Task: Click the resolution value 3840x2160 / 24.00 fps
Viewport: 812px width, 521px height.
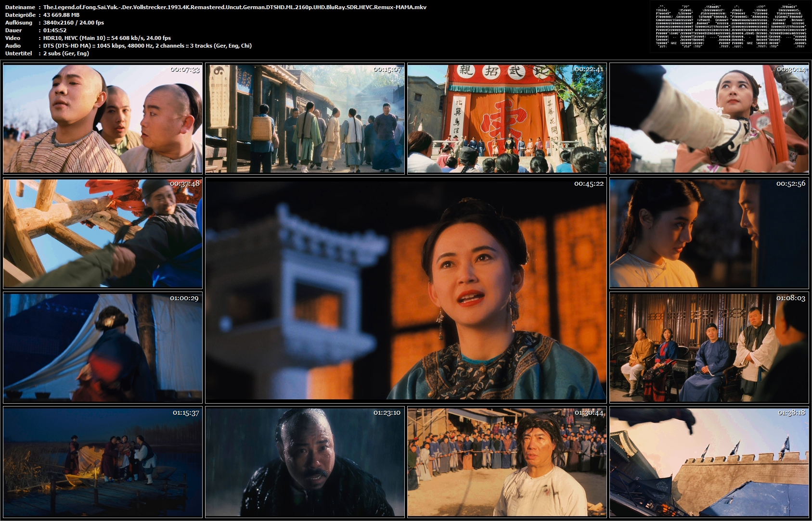Action: click(73, 23)
